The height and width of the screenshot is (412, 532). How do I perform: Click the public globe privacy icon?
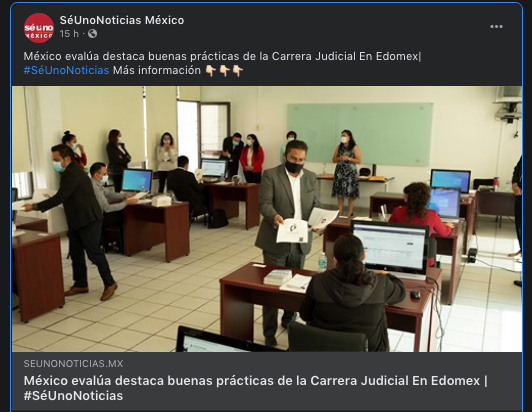click(x=92, y=34)
